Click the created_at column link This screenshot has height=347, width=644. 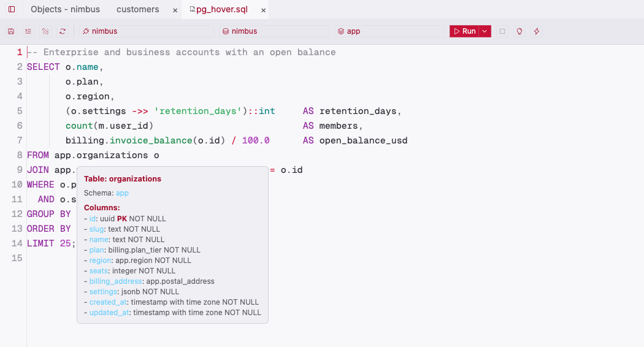coord(108,302)
